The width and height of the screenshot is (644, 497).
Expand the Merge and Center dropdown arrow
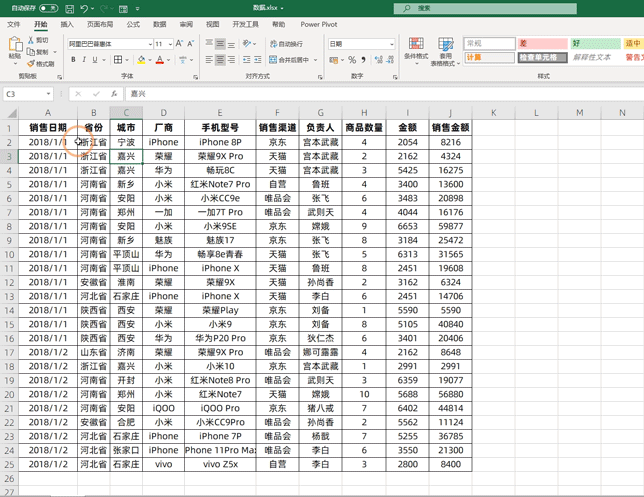click(315, 60)
